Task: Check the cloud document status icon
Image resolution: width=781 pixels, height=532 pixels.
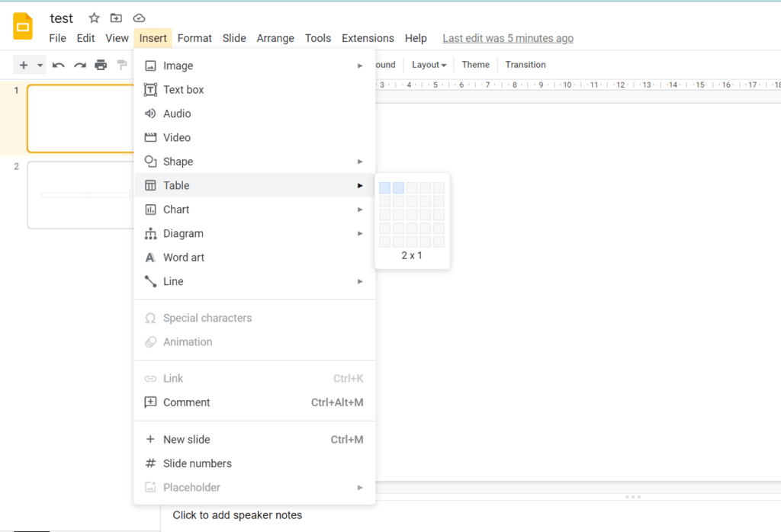Action: click(139, 18)
